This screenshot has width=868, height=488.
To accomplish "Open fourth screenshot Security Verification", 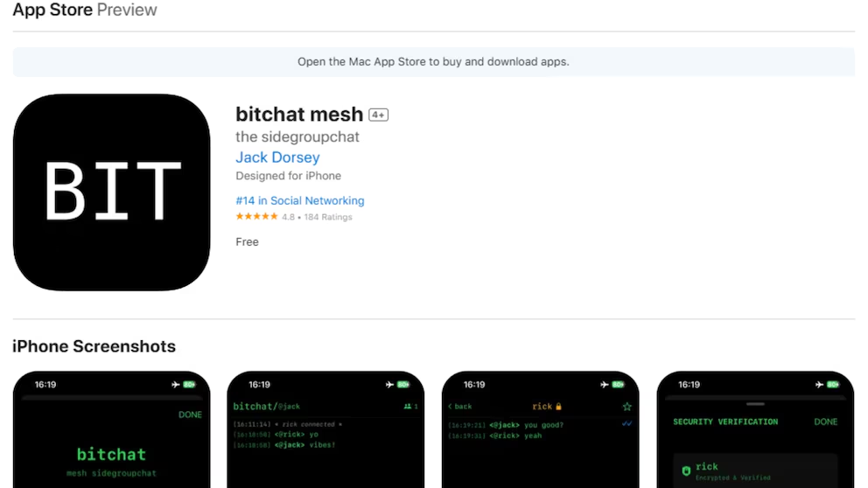I will point(755,430).
